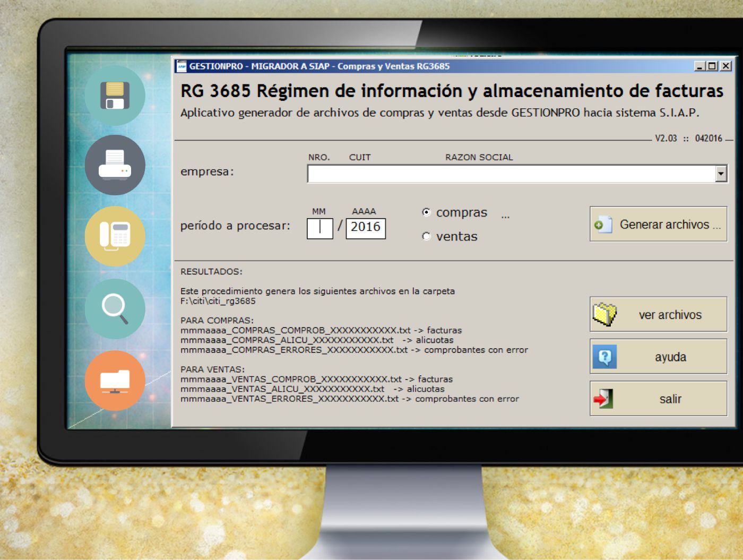743x560 pixels.
Task: Click the RESULTADOS: label
Action: tap(211, 271)
